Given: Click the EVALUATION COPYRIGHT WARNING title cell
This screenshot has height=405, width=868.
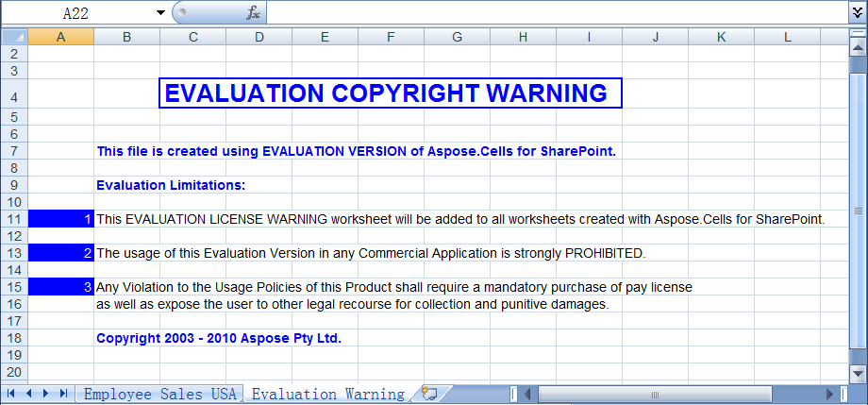Looking at the screenshot, I should point(391,93).
